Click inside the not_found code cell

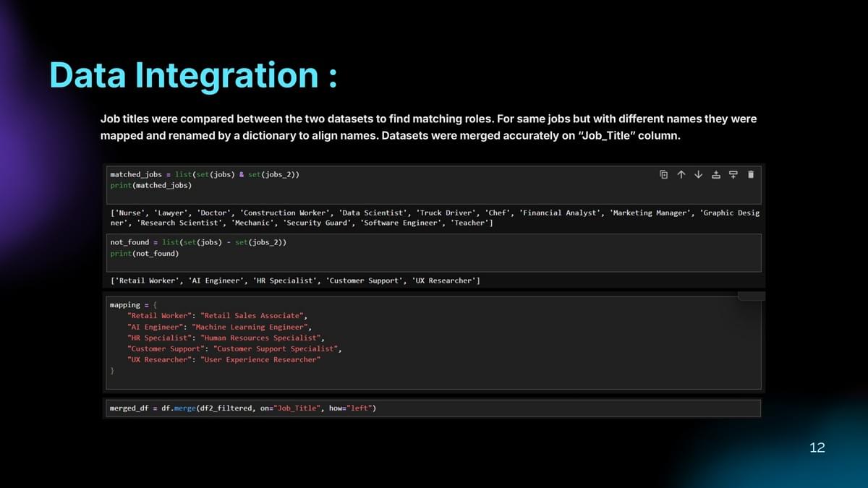pos(433,252)
